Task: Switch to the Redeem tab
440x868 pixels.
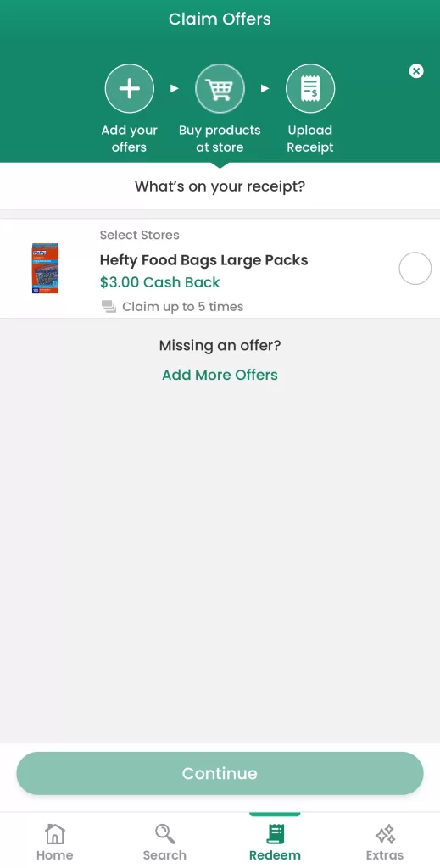Action: click(x=275, y=842)
